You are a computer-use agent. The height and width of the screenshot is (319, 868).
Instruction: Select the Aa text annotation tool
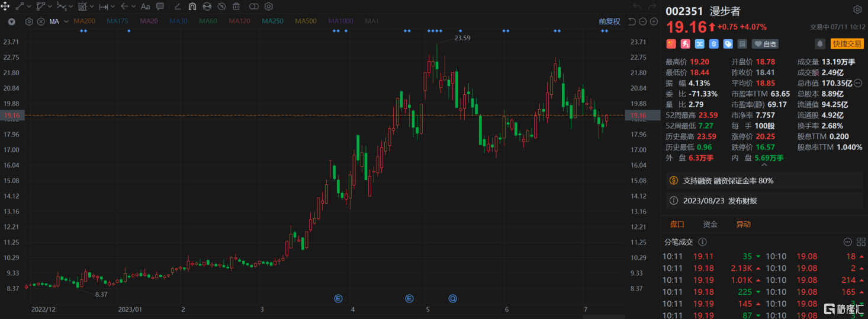tap(146, 7)
